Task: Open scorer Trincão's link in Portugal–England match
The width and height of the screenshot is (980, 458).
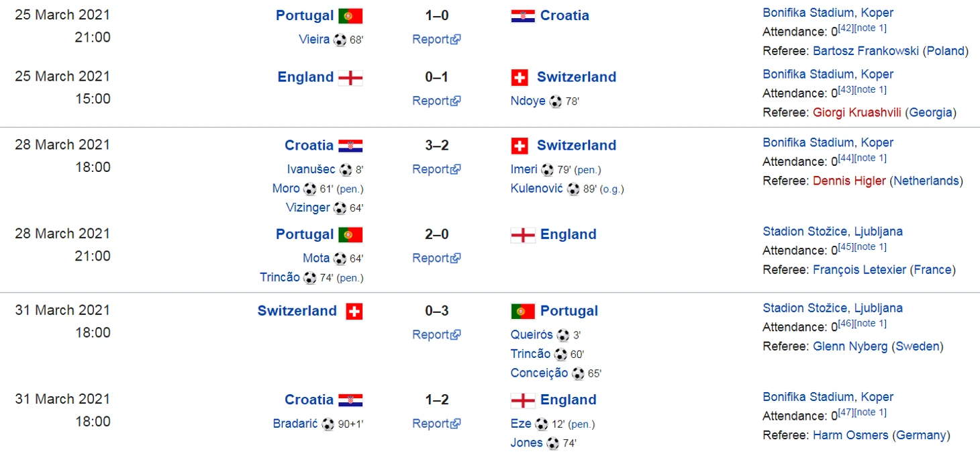Action: pos(280,277)
